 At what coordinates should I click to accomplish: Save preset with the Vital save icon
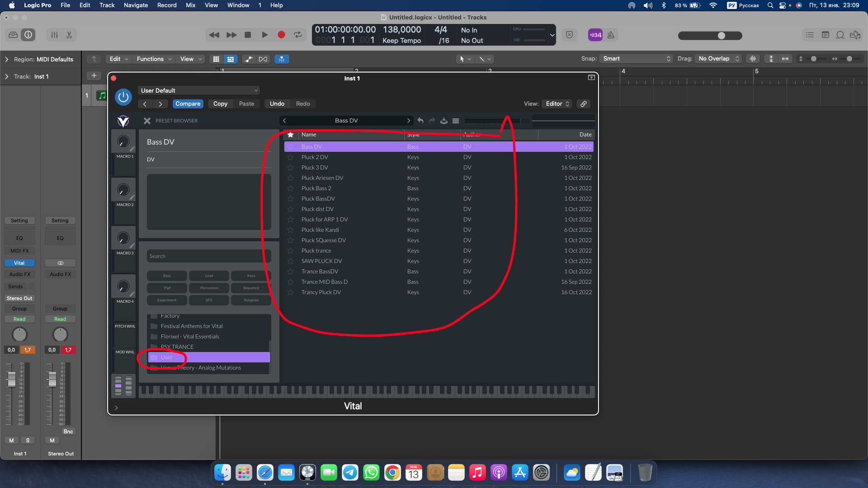coord(444,121)
